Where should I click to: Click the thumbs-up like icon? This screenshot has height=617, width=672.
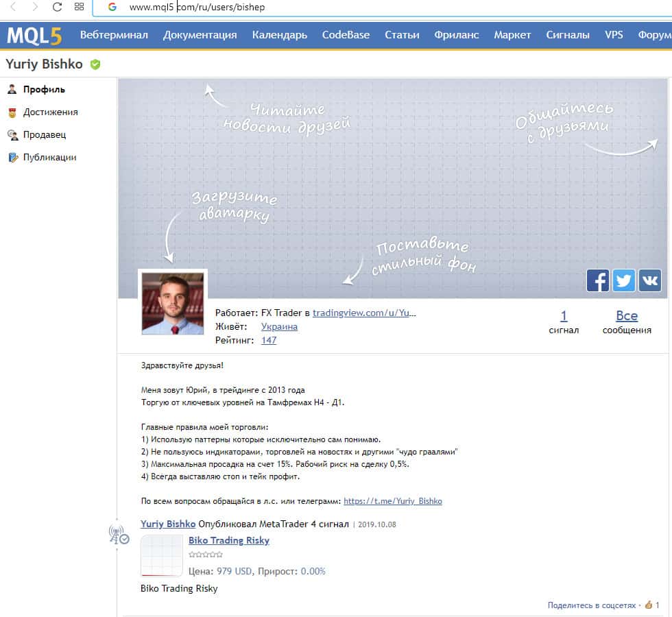[x=649, y=605]
